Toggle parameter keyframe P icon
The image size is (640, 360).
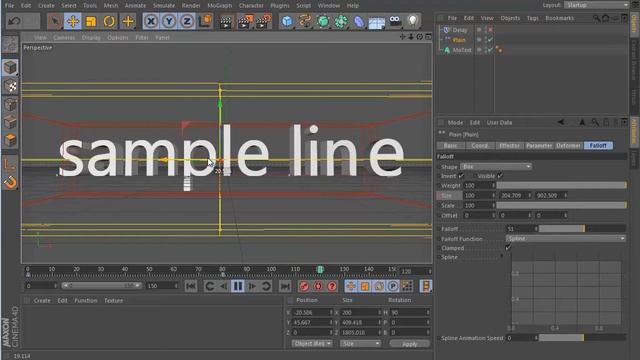pyautogui.click(x=393, y=286)
